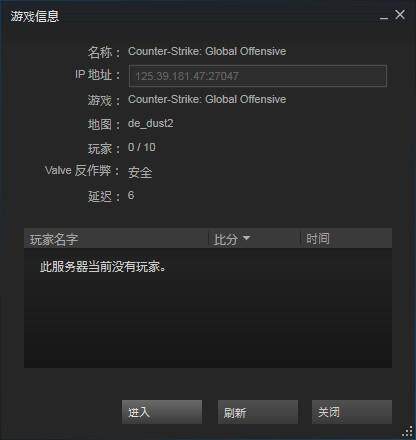Viewport: 416px width, 440px height.
Task: Click the divider between 比分 and 时间
Action: coord(301,239)
